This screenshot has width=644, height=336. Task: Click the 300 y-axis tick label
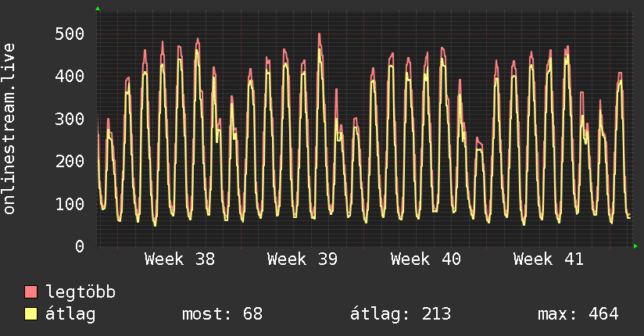coord(70,119)
